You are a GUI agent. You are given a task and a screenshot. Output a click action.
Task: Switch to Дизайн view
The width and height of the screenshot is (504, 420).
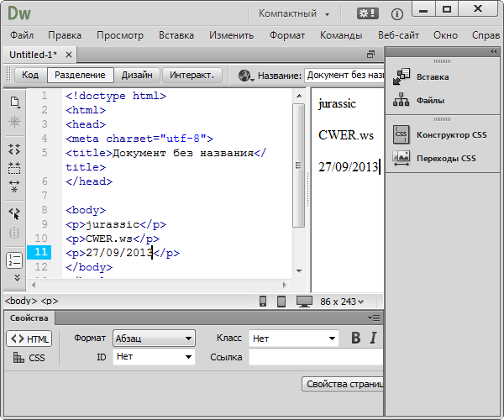point(136,75)
